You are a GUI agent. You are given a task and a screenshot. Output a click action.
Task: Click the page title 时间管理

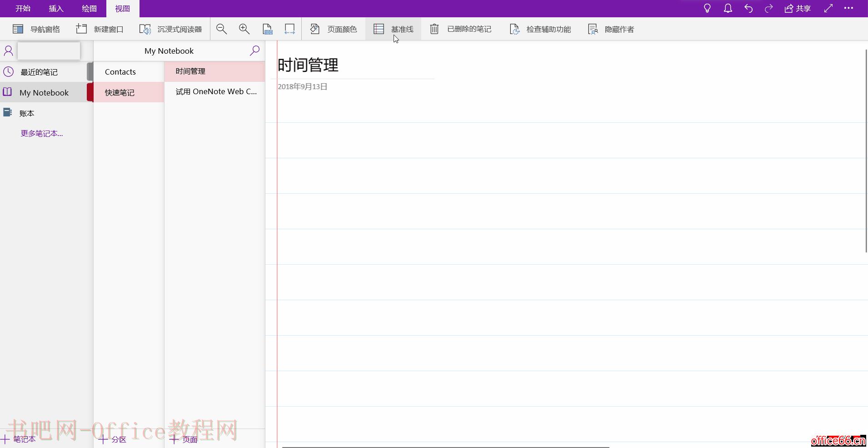click(x=308, y=65)
